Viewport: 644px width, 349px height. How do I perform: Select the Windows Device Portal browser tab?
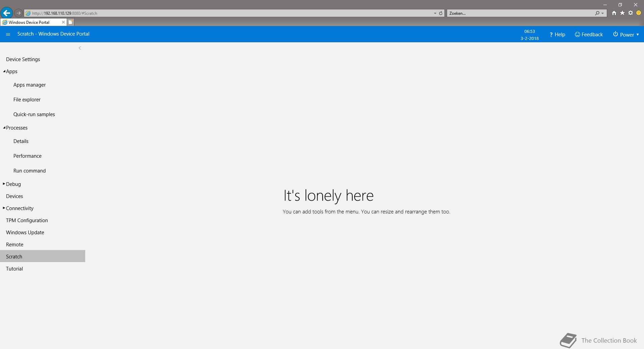33,22
